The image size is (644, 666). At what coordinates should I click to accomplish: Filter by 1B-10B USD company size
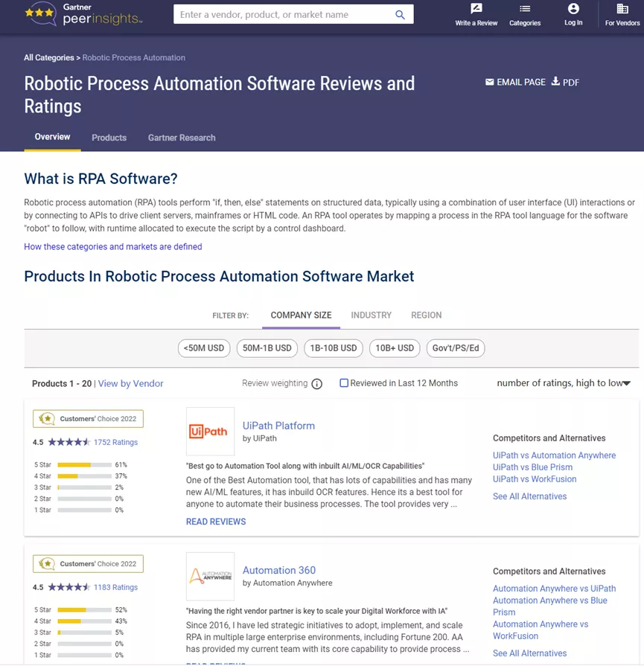click(x=334, y=348)
